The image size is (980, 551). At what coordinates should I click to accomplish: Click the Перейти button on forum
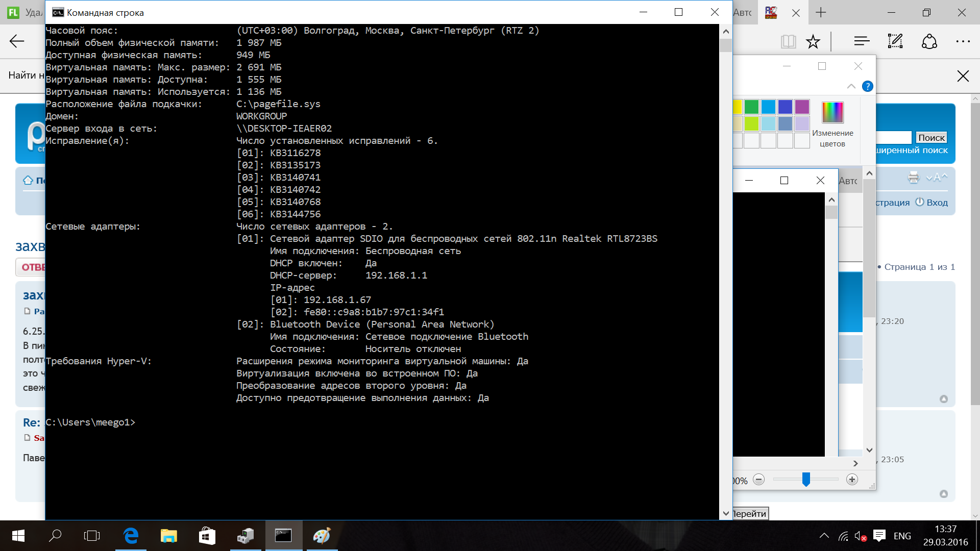(750, 514)
